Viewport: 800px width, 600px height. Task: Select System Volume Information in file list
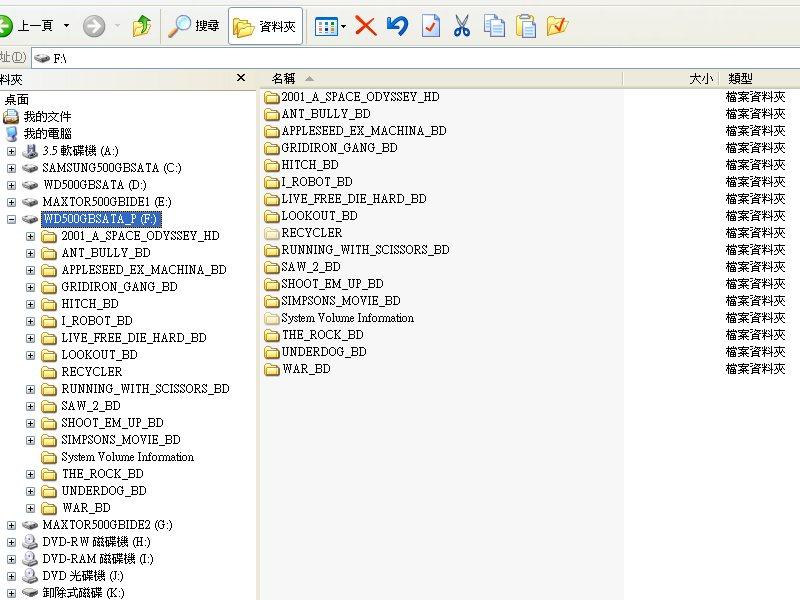coord(347,318)
